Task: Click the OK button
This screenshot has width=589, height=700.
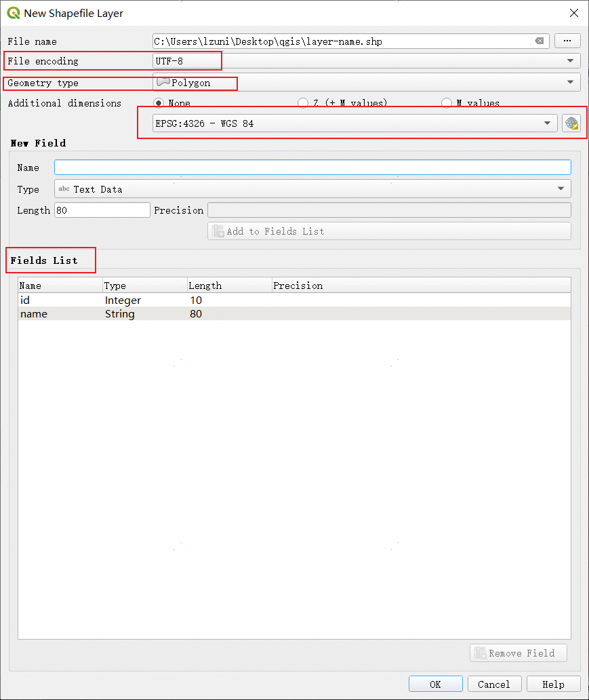Action: (435, 684)
